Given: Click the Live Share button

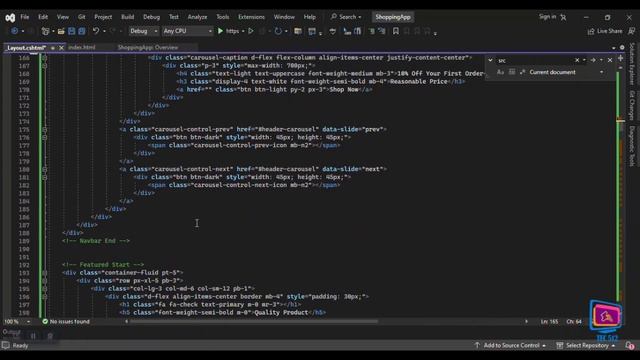Looking at the screenshot, I should (x=605, y=31).
